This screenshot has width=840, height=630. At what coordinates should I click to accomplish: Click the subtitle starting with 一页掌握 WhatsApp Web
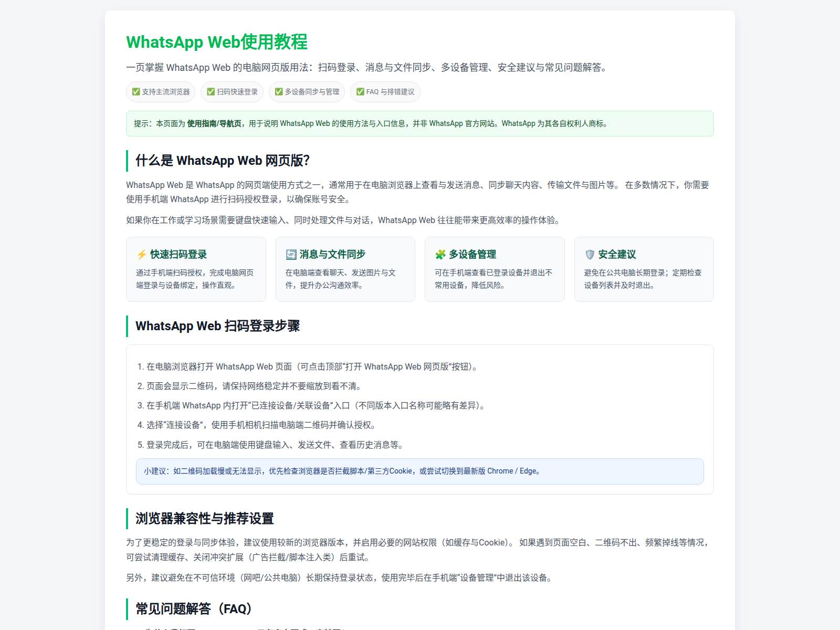[x=367, y=67]
